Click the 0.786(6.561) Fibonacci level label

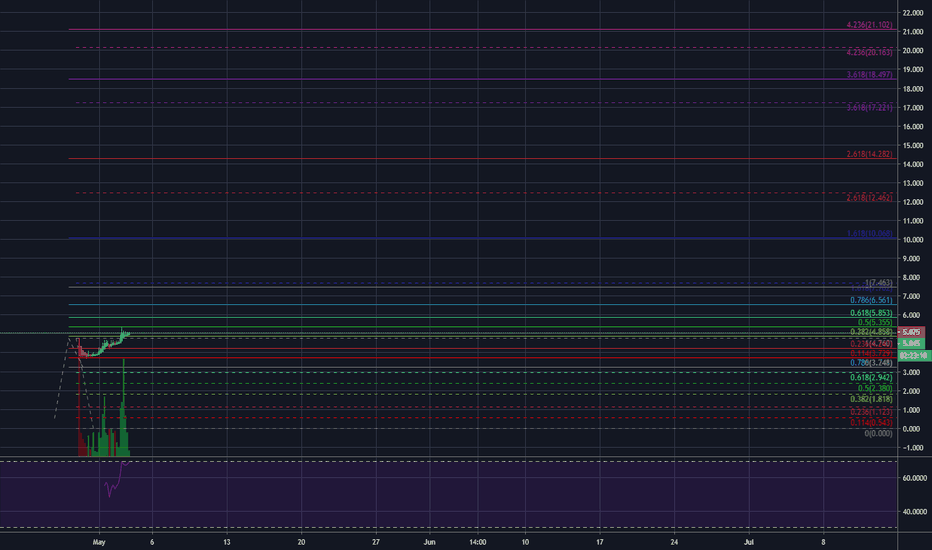point(871,300)
